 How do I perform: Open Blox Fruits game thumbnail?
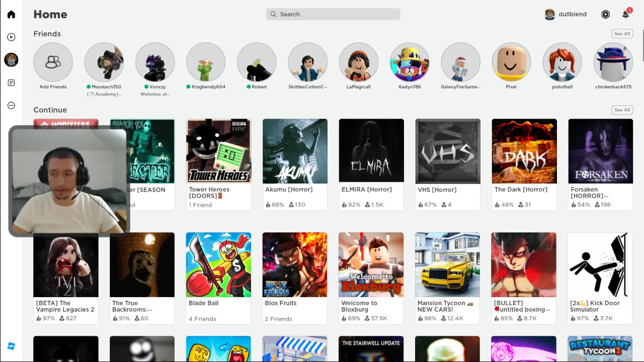tap(295, 264)
